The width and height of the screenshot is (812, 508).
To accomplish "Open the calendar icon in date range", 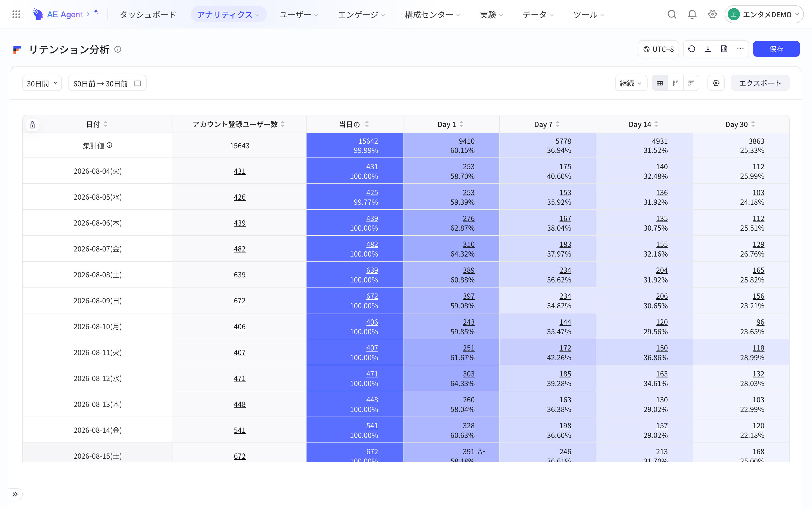I will [x=138, y=83].
